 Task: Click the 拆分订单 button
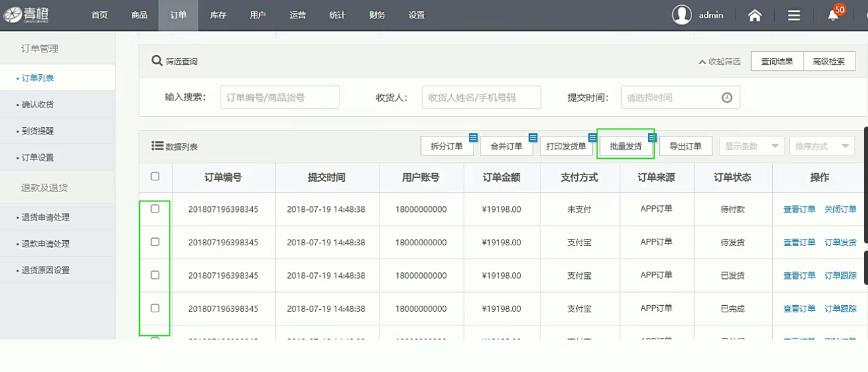[x=446, y=146]
